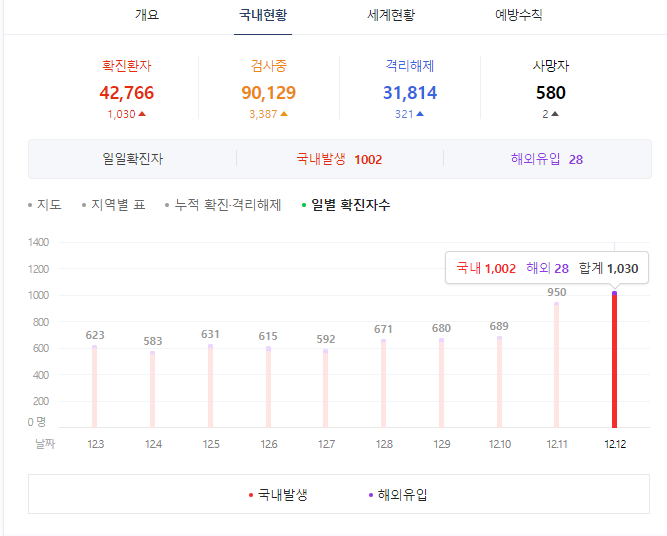Click the 12.8 bar labeled 671
Image resolution: width=667 pixels, height=536 pixels.
[383, 383]
